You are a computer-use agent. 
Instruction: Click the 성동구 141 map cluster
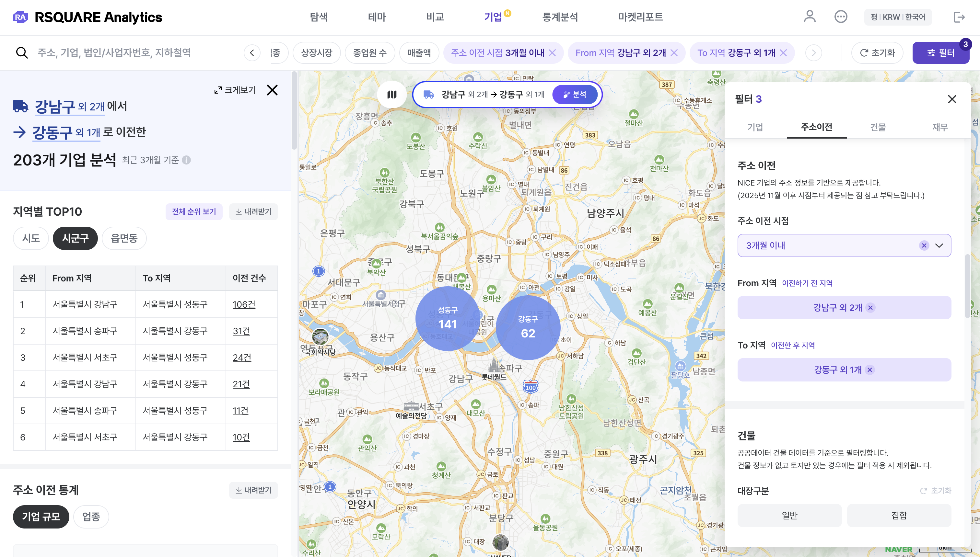pyautogui.click(x=447, y=318)
